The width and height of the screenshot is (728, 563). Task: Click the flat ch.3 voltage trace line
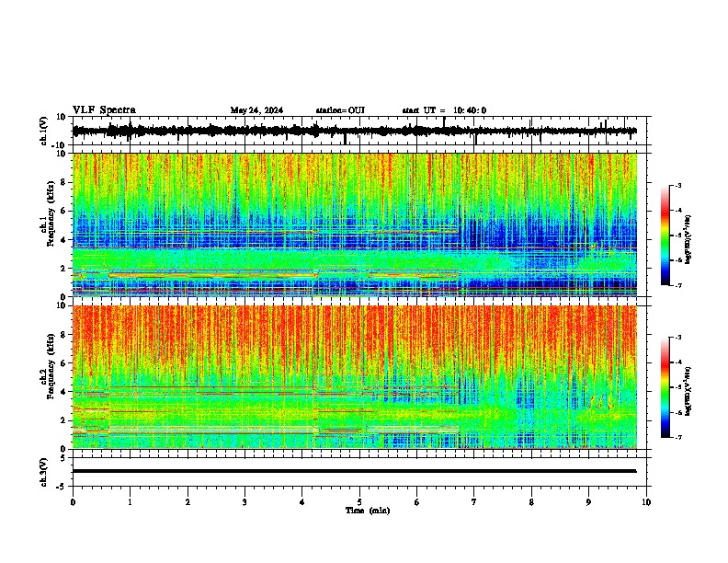click(x=355, y=471)
